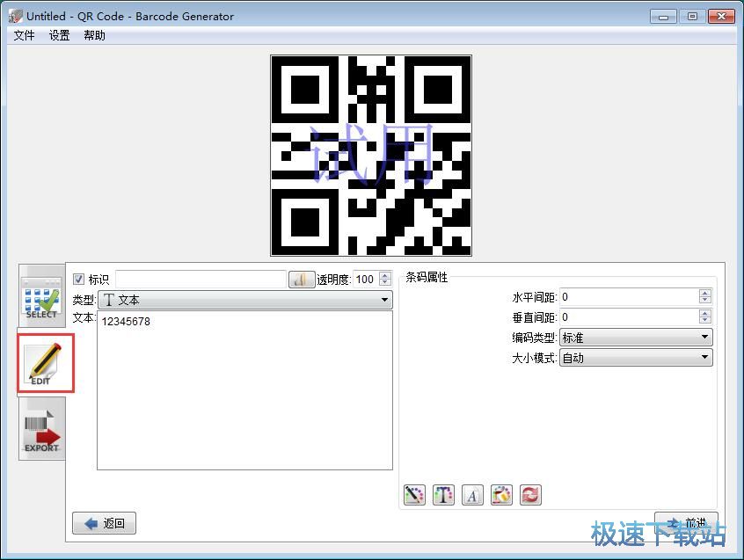Click the 垂直间距 input field
Image resolution: width=744 pixels, height=560 pixels.
[x=630, y=316]
